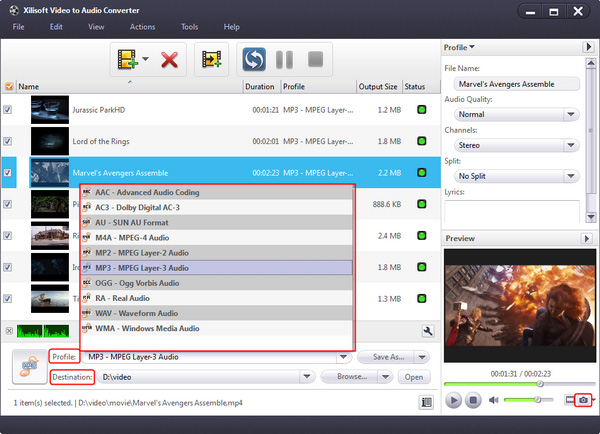Viewport: 600px width, 434px height.
Task: Stop the conversion
Action: click(315, 59)
